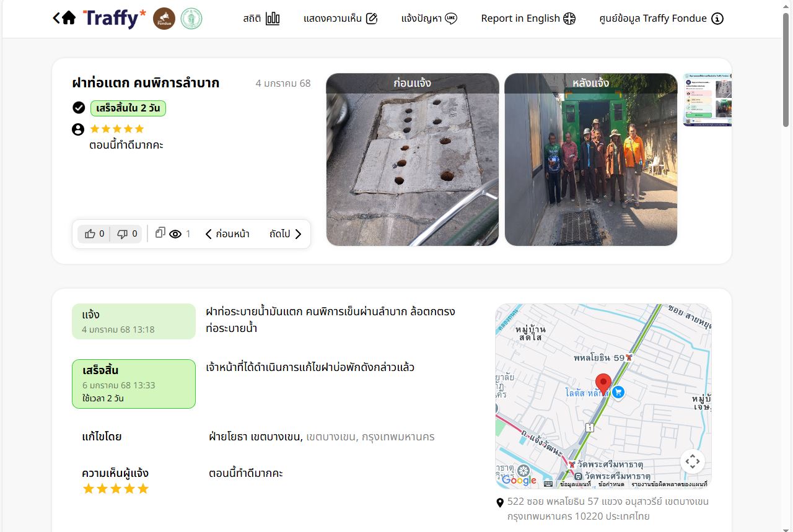Open the สถิติ statistics menu
793x532 pixels.
261,19
